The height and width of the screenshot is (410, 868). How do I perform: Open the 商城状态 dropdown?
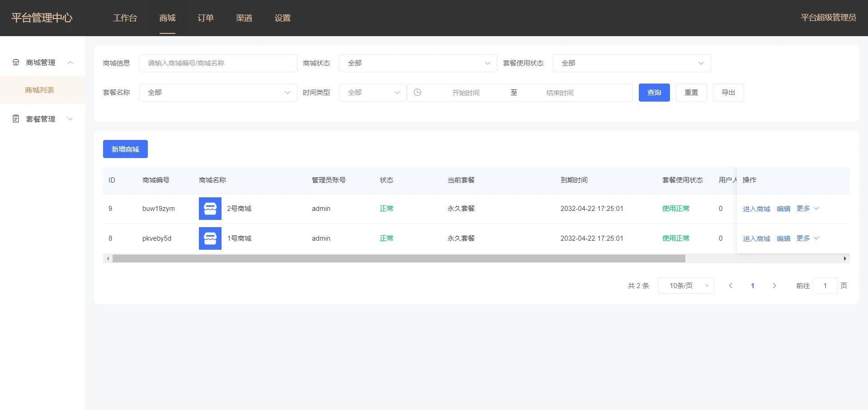coord(417,63)
